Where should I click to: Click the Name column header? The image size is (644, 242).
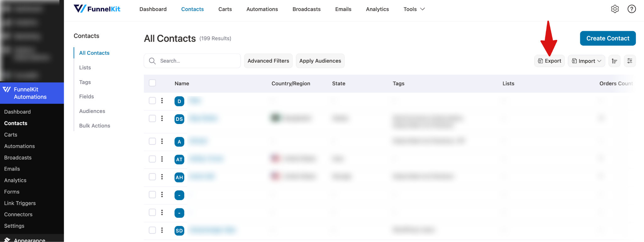pyautogui.click(x=182, y=83)
